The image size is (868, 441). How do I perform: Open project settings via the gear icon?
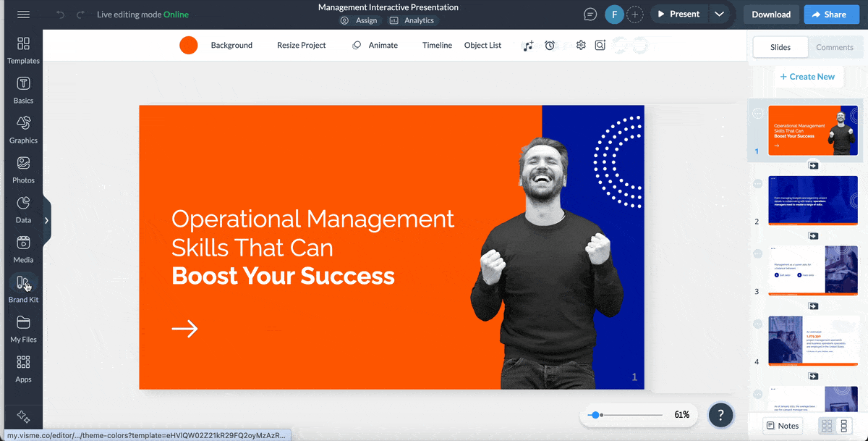click(580, 45)
